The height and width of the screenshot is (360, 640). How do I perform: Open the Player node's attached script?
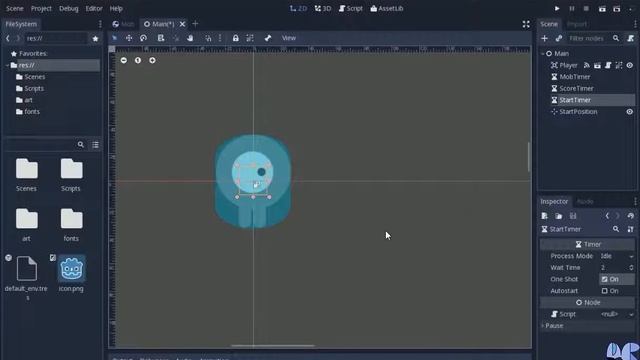click(608, 65)
